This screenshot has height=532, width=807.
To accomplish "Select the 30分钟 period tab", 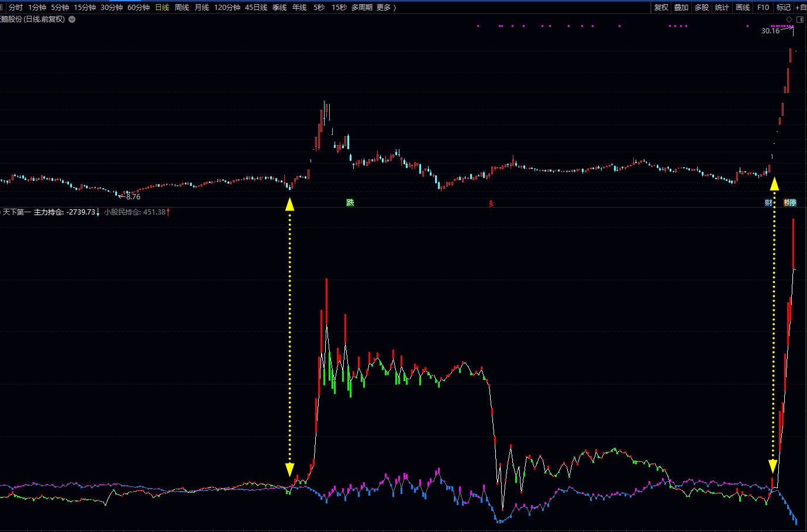I will 112,8.
